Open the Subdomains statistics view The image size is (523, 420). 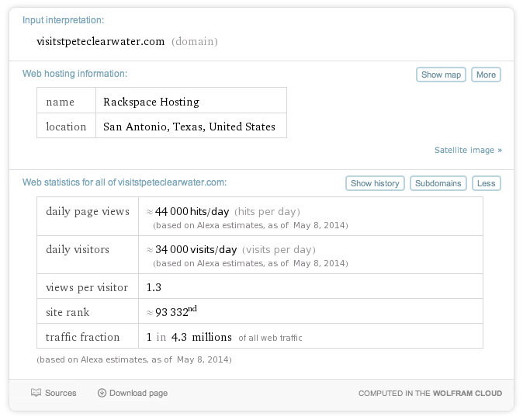438,183
